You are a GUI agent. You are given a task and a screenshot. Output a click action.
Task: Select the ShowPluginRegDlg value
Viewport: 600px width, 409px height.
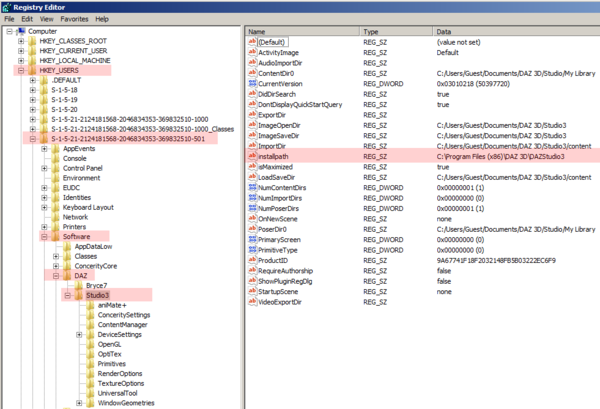pos(285,281)
